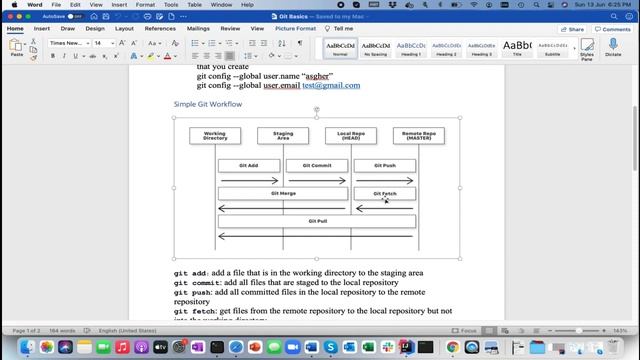Switch to Print Layout view button

coord(489,331)
